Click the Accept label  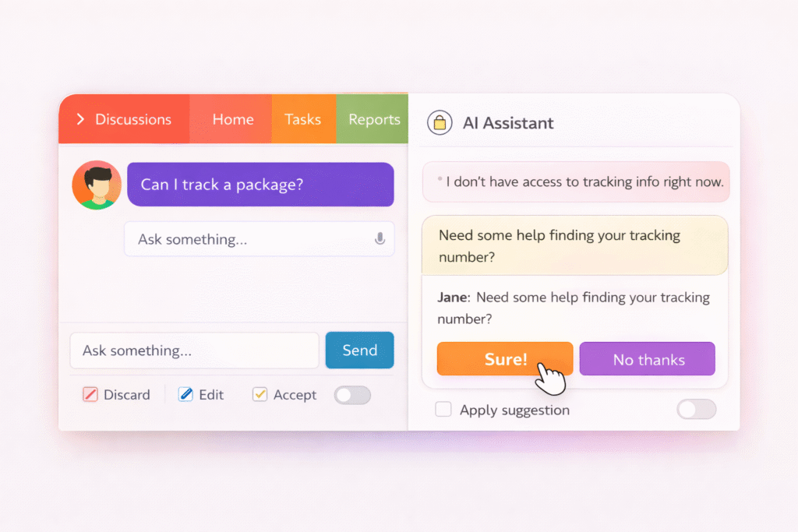click(295, 395)
